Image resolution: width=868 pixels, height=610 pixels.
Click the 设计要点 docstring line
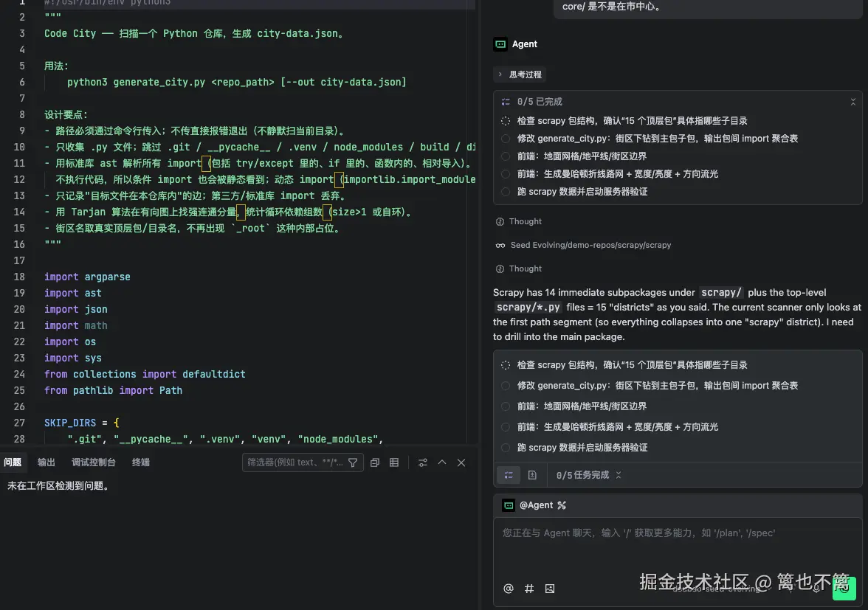click(x=66, y=115)
